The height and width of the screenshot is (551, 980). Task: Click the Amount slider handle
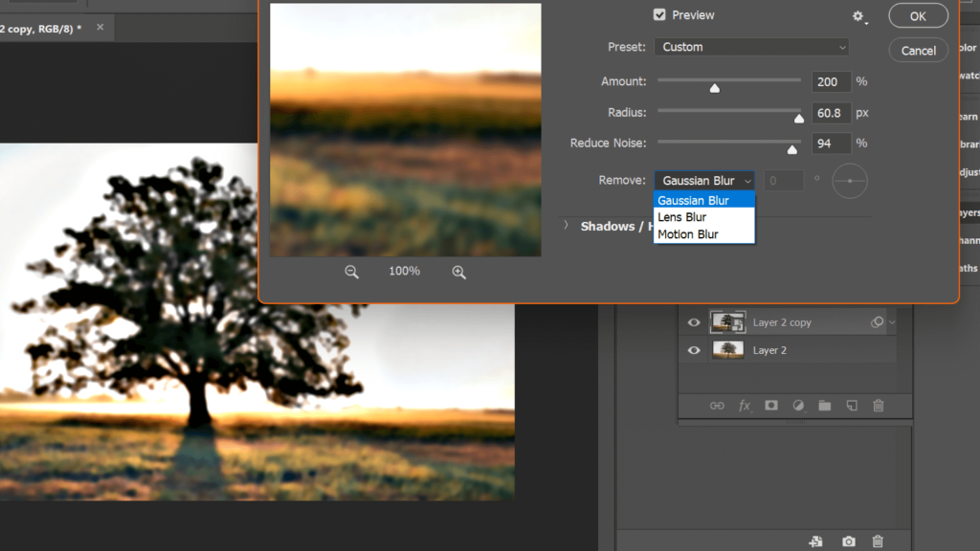point(714,88)
